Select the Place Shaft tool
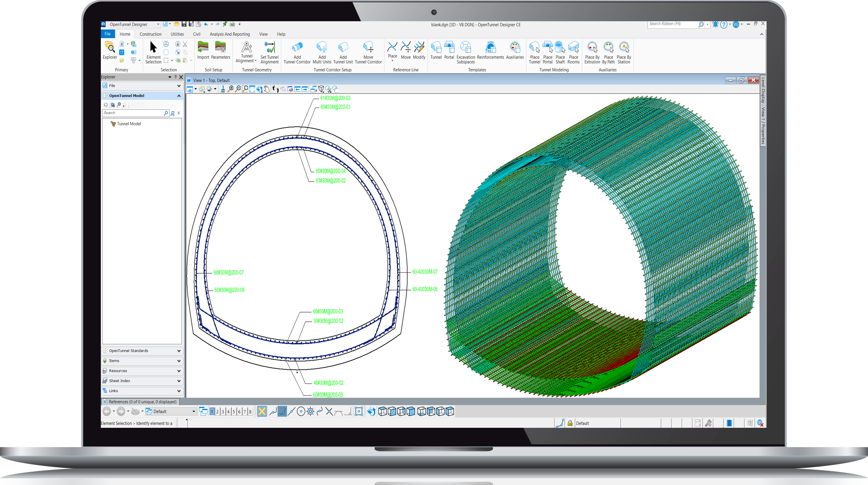This screenshot has width=868, height=485. [x=560, y=52]
